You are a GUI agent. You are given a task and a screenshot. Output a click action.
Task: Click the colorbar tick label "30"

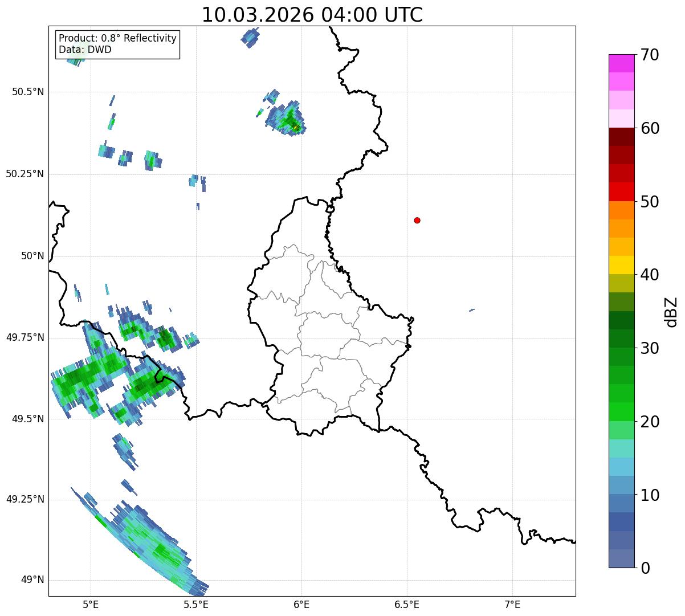[x=649, y=348]
